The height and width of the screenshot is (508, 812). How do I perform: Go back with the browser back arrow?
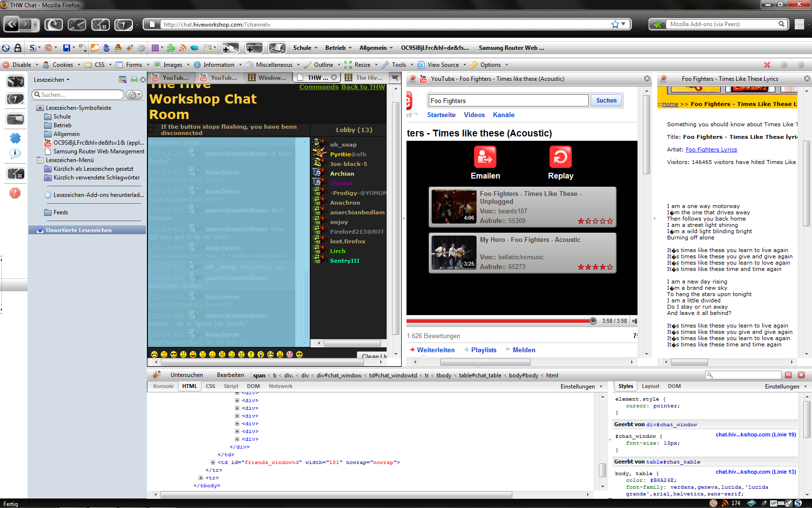coord(12,24)
